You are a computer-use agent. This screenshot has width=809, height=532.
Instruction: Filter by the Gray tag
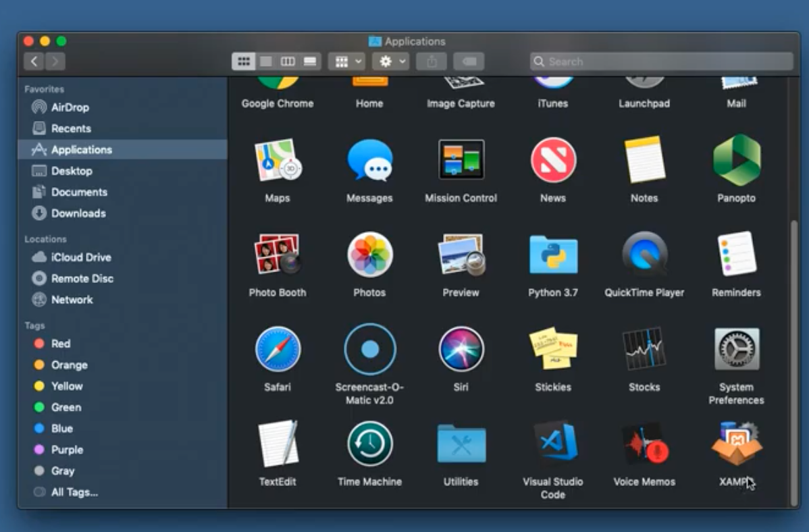(123, 471)
